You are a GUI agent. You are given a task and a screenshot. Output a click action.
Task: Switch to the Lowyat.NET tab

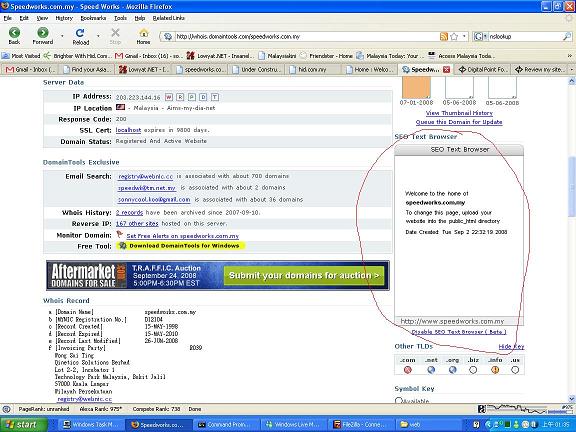(144, 69)
